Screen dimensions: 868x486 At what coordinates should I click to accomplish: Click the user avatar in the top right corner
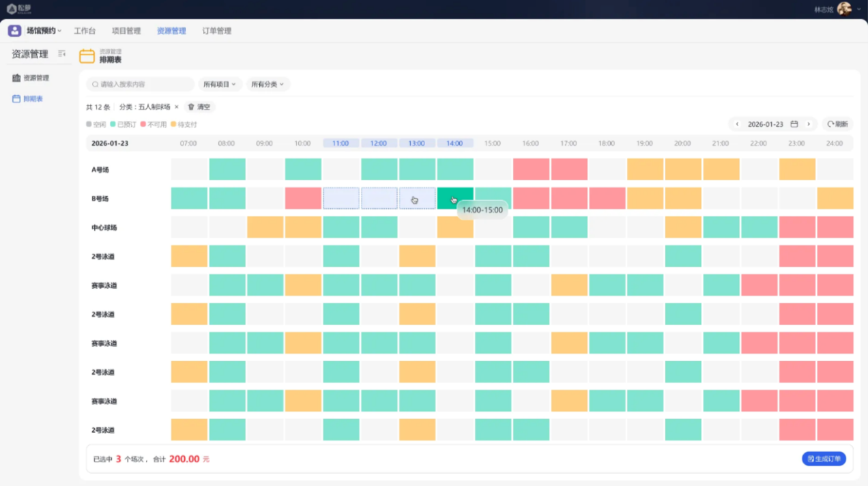[844, 9]
